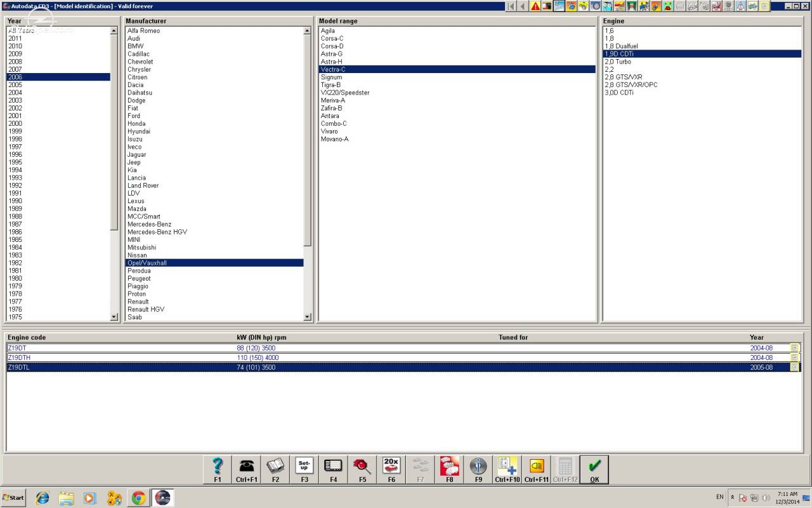Launch Windows Media Player from taskbar
The height and width of the screenshot is (508, 812).
point(90,498)
